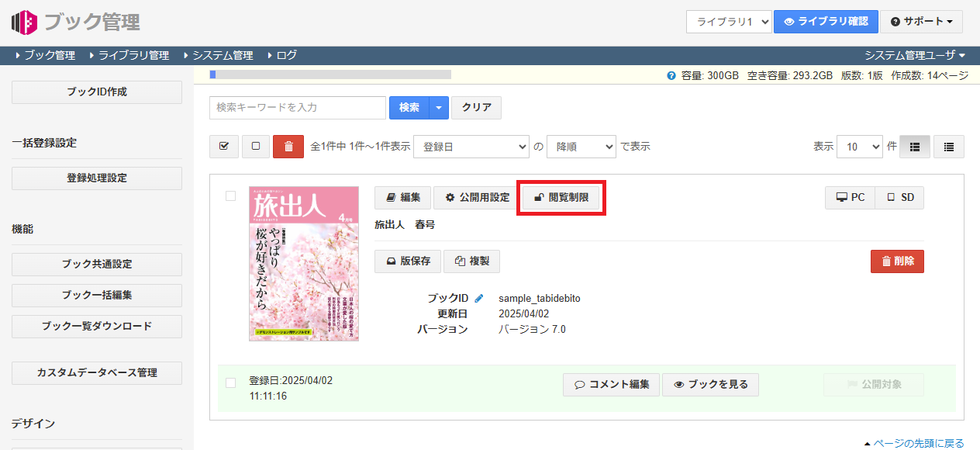This screenshot has height=450, width=980.
Task: Click the help icon next to 容量
Action: pyautogui.click(x=671, y=75)
